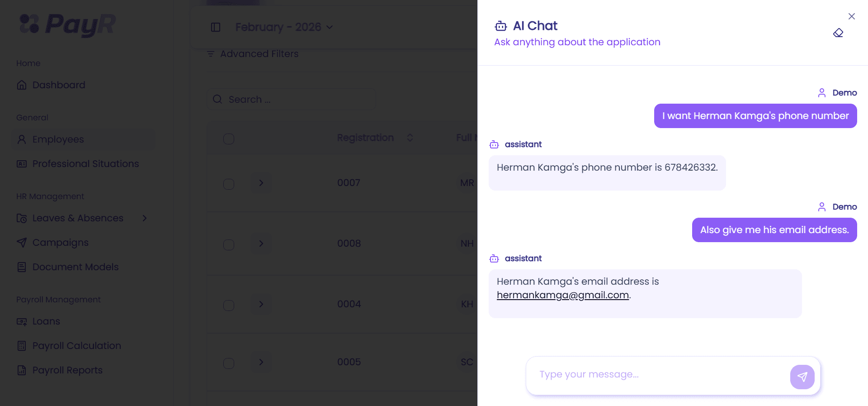Image resolution: width=868 pixels, height=406 pixels.
Task: Open Payroll Calculation in sidebar
Action: tap(77, 346)
